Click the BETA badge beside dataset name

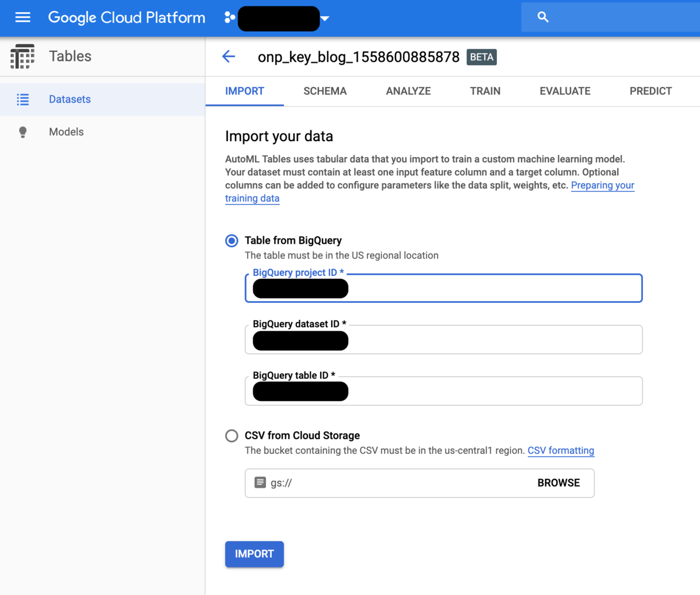(x=482, y=57)
